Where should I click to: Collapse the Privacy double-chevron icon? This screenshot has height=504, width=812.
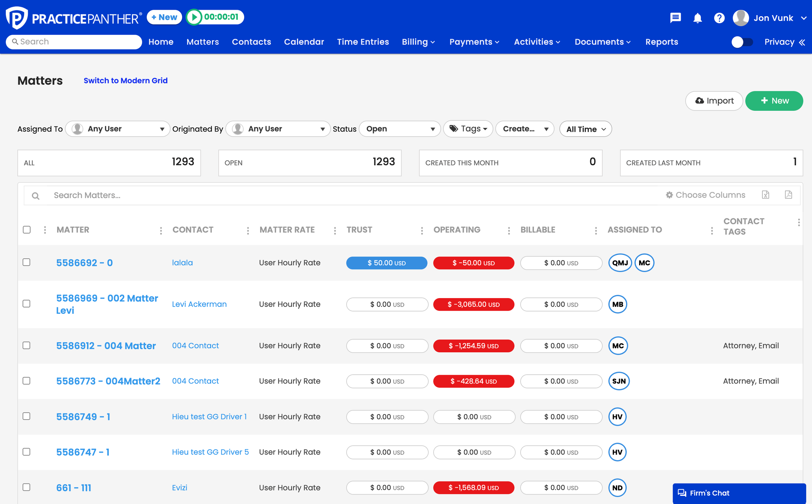tap(802, 42)
